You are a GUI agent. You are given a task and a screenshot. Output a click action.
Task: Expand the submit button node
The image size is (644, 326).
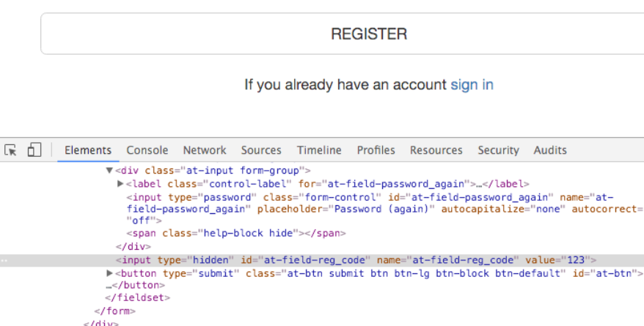(110, 273)
